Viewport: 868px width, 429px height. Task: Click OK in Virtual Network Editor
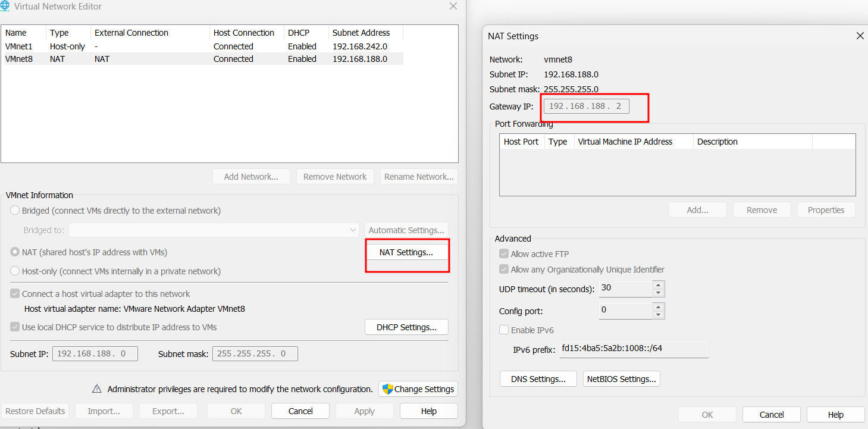click(236, 411)
